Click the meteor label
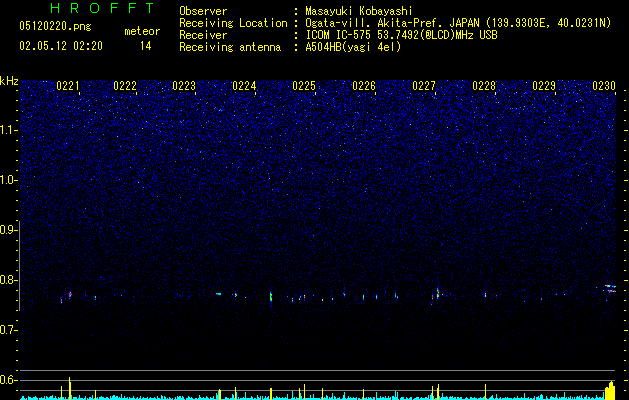The height and width of the screenshot is (400, 629). coord(142,31)
